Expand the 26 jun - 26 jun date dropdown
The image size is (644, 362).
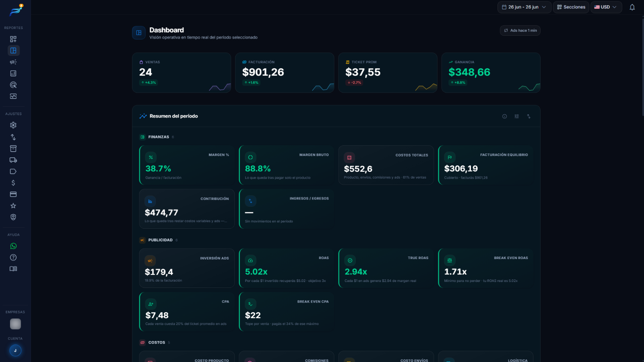coord(524,7)
